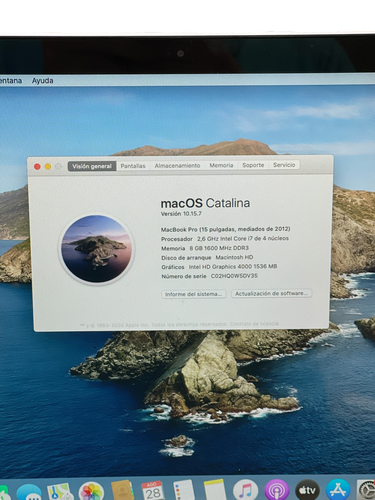The width and height of the screenshot is (375, 500).
Task: Click the Informe del sistema button
Action: pos(194,294)
